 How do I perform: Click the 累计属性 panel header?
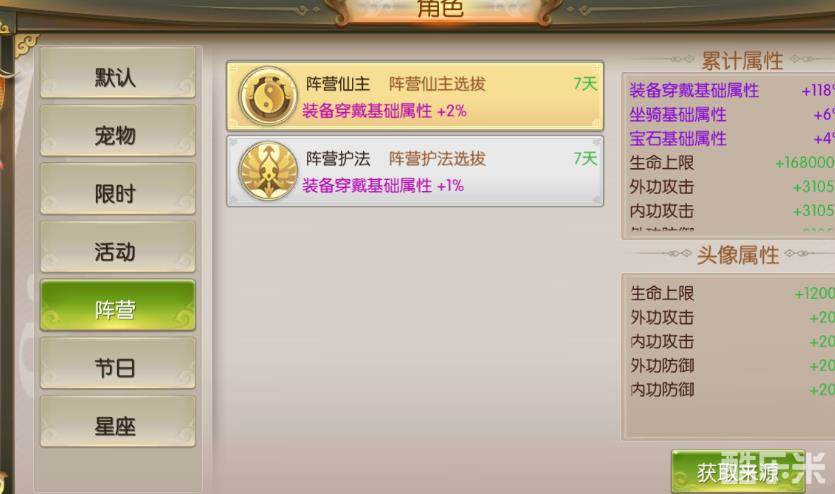(742, 61)
